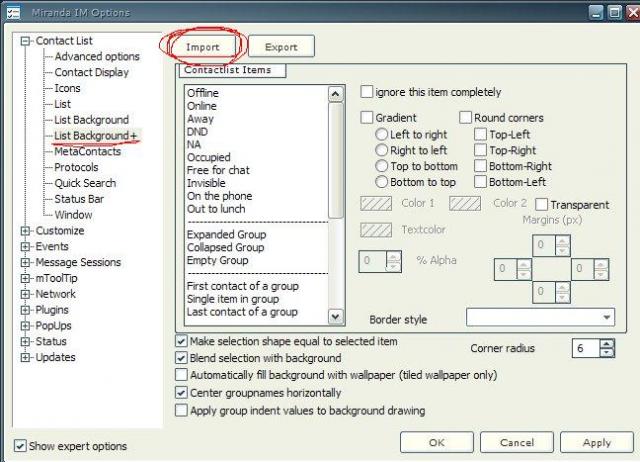Collapse the Contact List tree node
Image resolution: width=640 pixels, height=462 pixels.
click(25, 41)
